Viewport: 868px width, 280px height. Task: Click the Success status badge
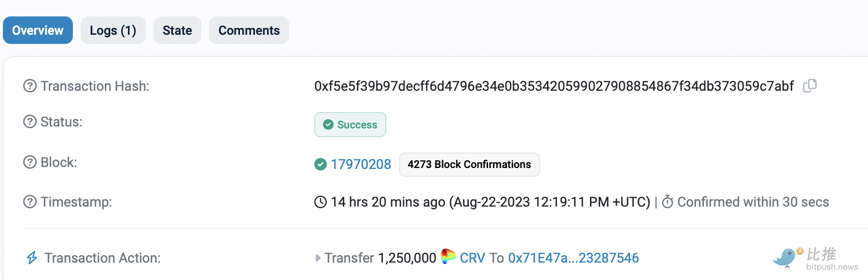coord(350,125)
